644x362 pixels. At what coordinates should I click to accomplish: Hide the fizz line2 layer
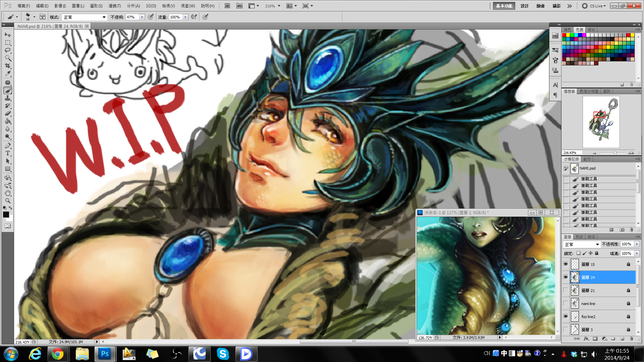566,316
